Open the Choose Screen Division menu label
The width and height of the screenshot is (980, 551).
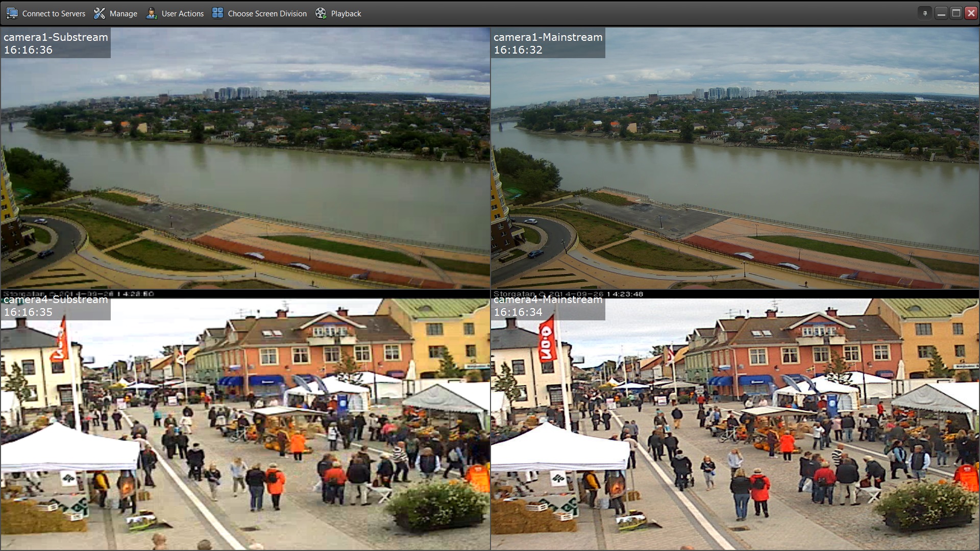coord(267,14)
